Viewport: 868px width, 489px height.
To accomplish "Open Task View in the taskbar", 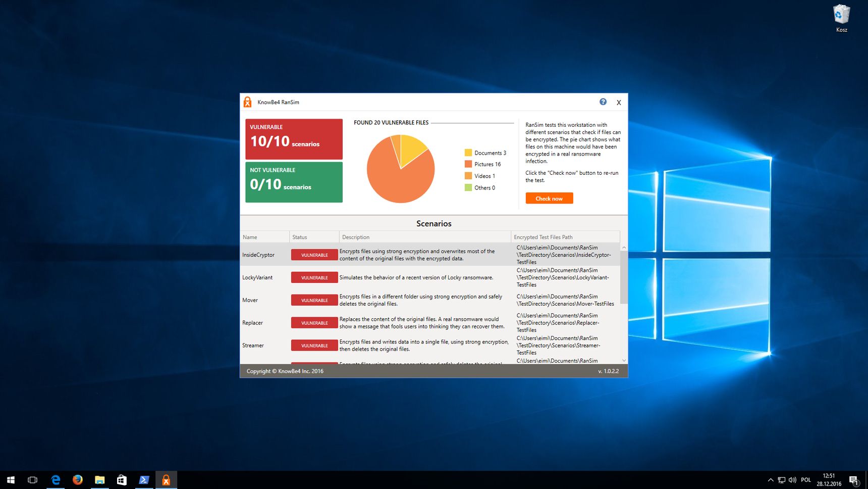I will (33, 480).
